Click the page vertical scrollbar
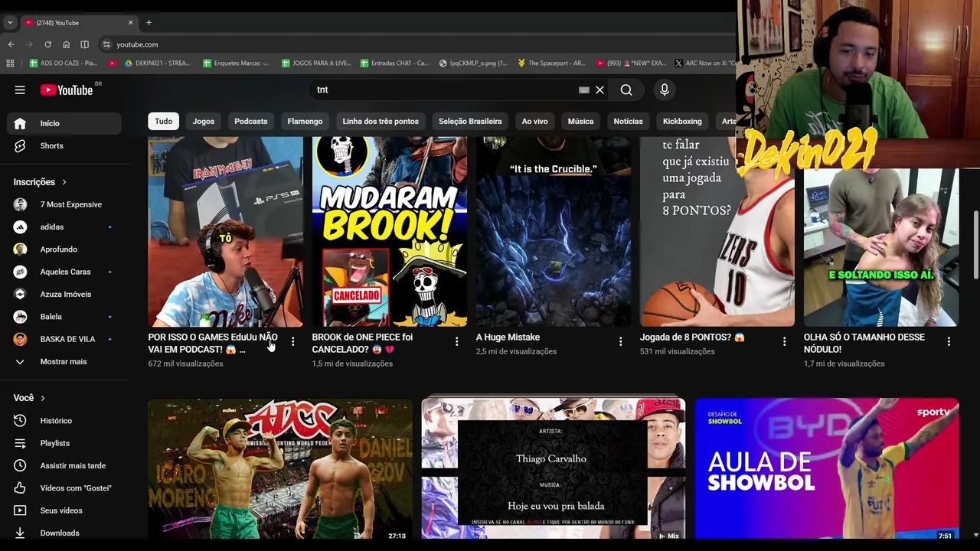 tap(975, 245)
